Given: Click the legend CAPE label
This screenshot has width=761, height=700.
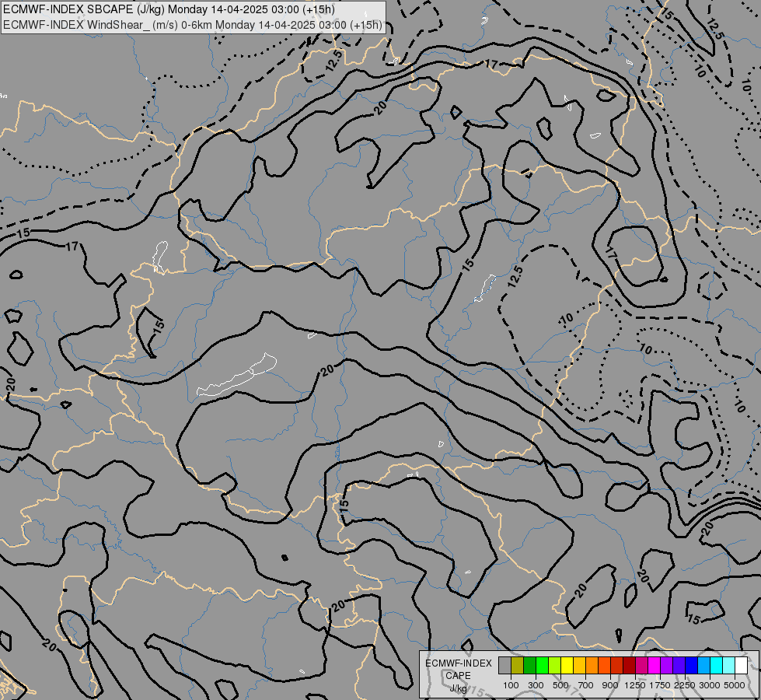Looking at the screenshot, I should [x=458, y=676].
